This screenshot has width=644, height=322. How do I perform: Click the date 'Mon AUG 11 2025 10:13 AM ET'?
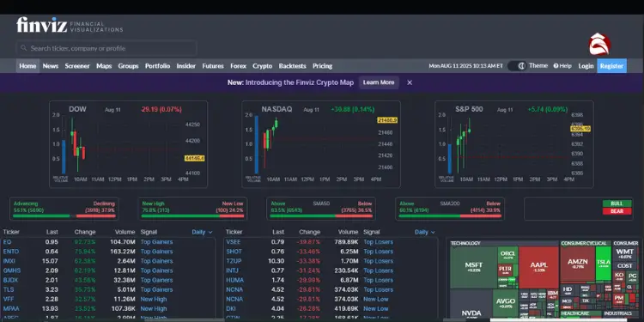click(465, 66)
